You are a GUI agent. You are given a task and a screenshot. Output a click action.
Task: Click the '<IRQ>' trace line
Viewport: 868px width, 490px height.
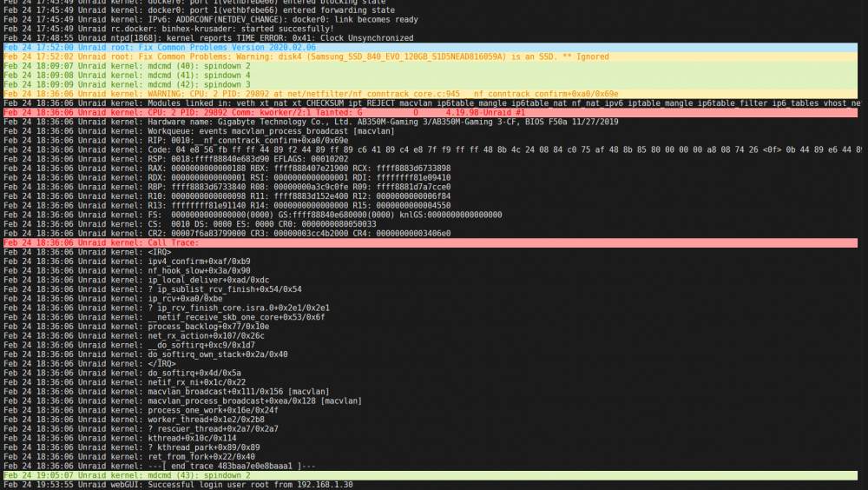(88, 252)
